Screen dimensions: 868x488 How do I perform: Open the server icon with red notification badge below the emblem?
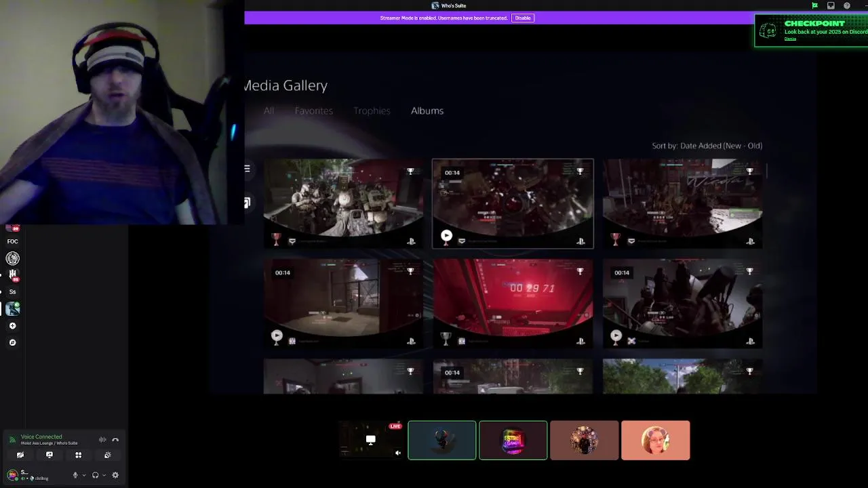12,274
